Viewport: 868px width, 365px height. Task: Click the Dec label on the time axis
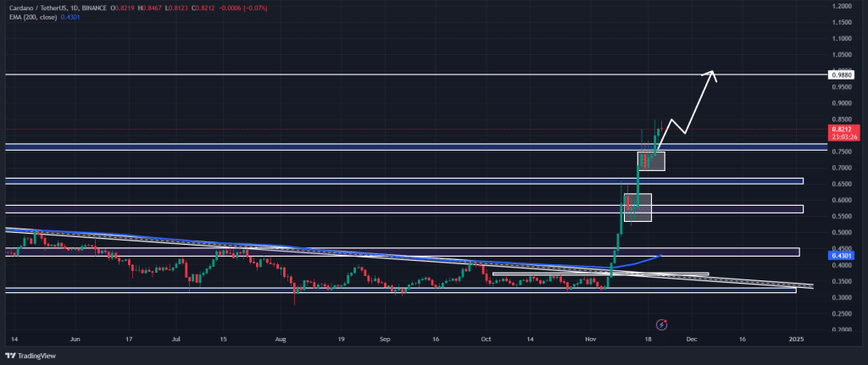pyautogui.click(x=690, y=339)
